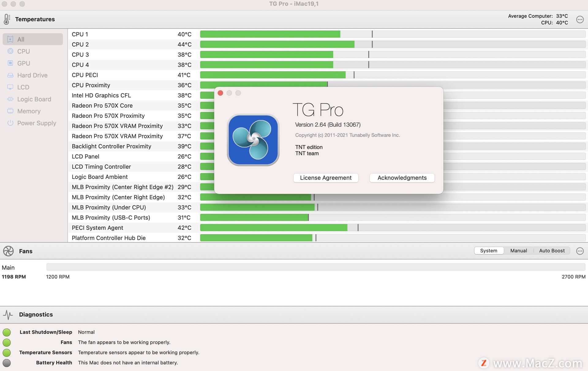Image resolution: width=588 pixels, height=371 pixels.
Task: Click the GPU icon in sidebar
Action: pos(10,63)
